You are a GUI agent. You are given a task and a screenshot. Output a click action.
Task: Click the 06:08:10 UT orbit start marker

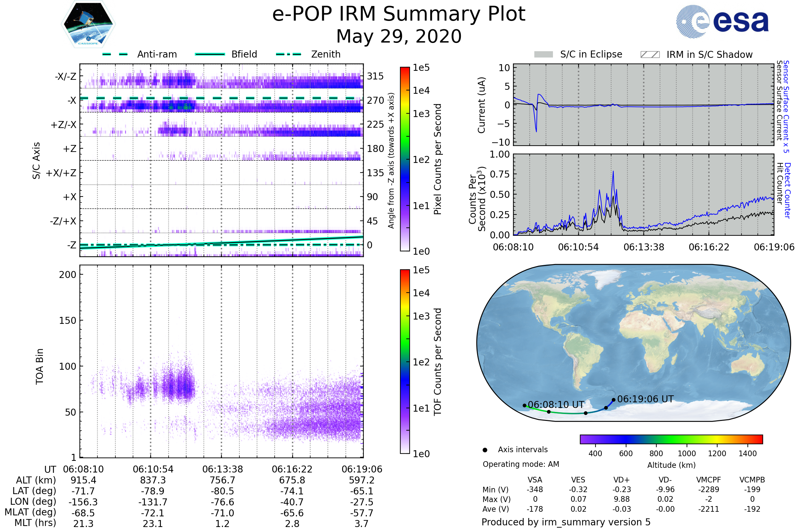coord(525,405)
